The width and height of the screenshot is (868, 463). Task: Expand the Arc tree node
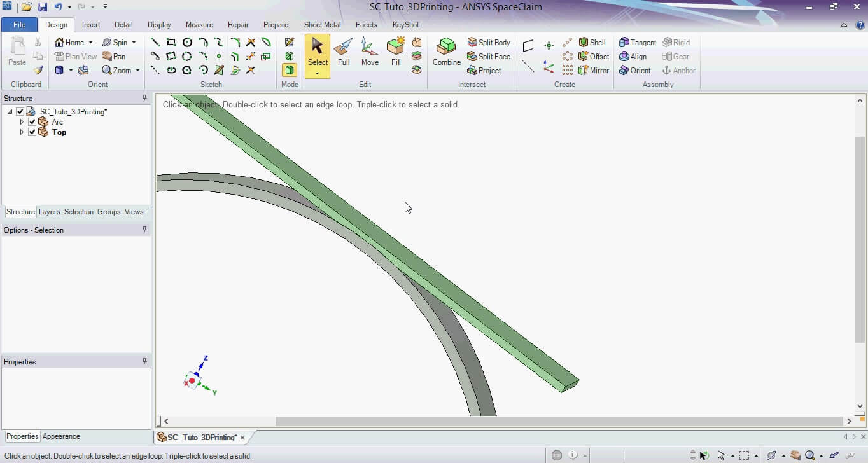pyautogui.click(x=22, y=122)
